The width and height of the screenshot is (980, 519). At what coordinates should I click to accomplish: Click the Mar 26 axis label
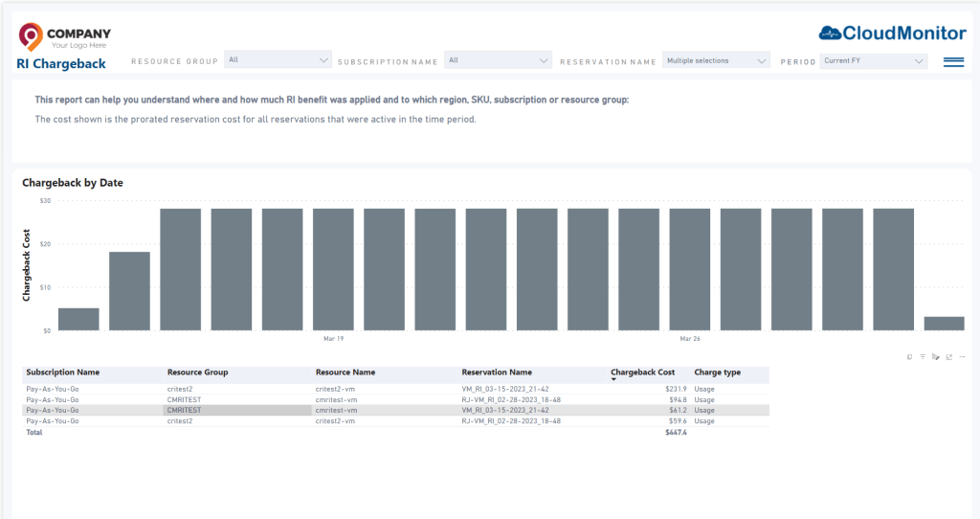[690, 338]
